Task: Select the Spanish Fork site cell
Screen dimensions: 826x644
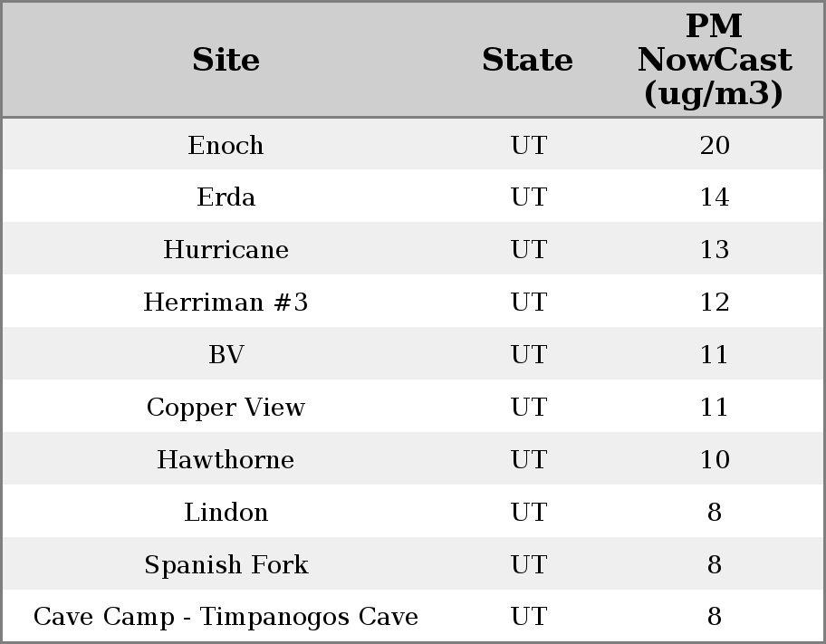Action: point(226,565)
